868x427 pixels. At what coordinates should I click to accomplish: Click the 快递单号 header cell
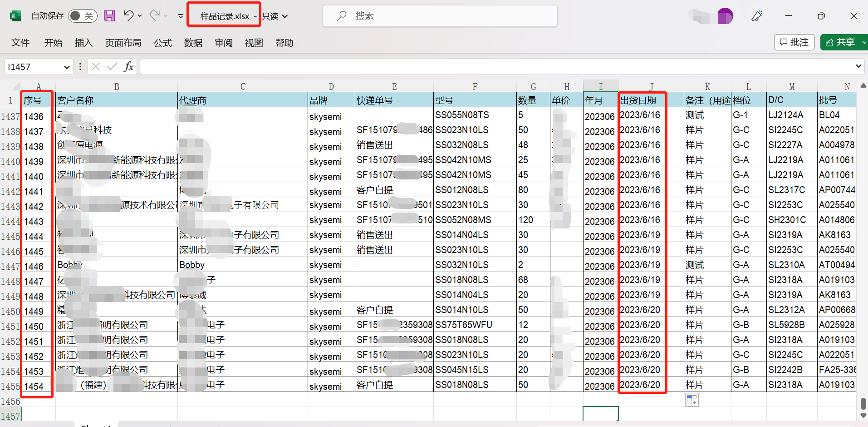(394, 100)
